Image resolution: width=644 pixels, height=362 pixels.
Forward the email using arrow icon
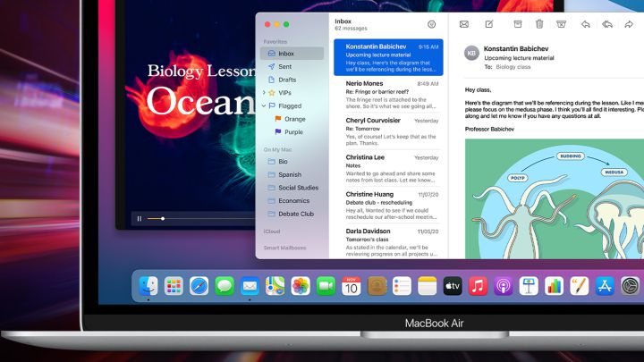629,24
